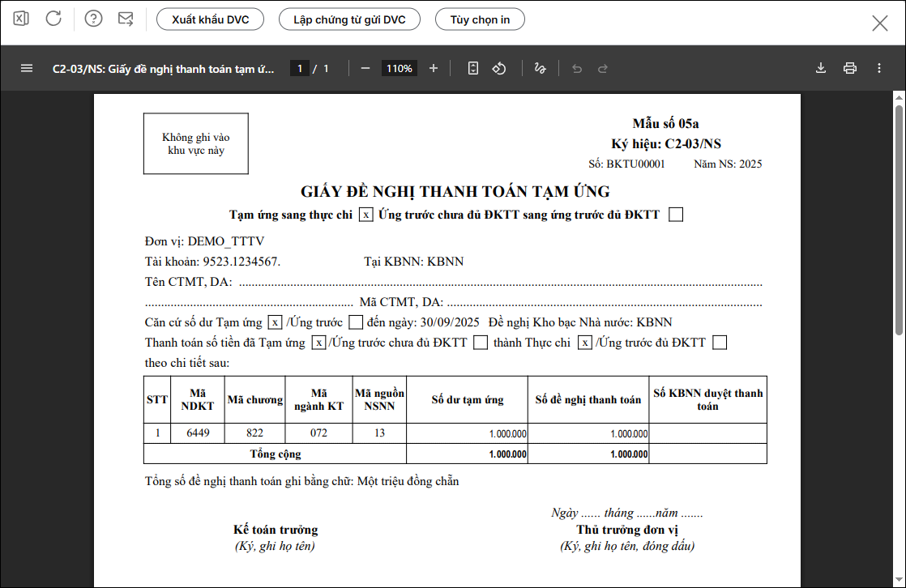
Task: Download the PDF document
Action: pyautogui.click(x=821, y=68)
